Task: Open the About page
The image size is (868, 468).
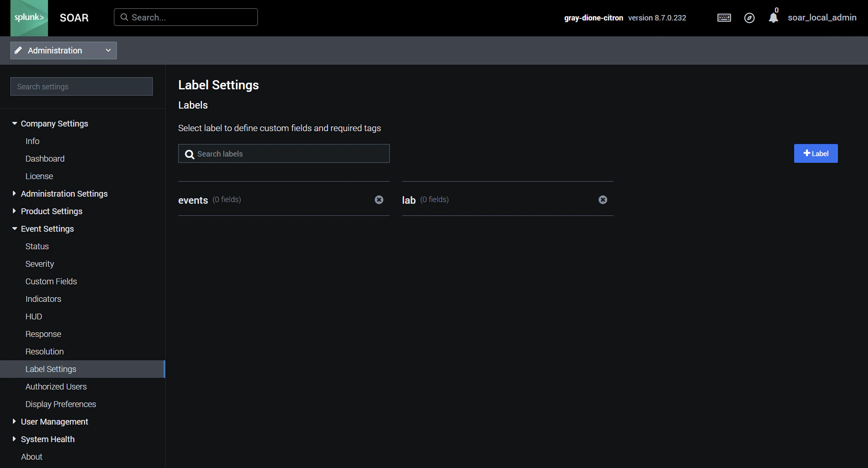Action: [32, 457]
